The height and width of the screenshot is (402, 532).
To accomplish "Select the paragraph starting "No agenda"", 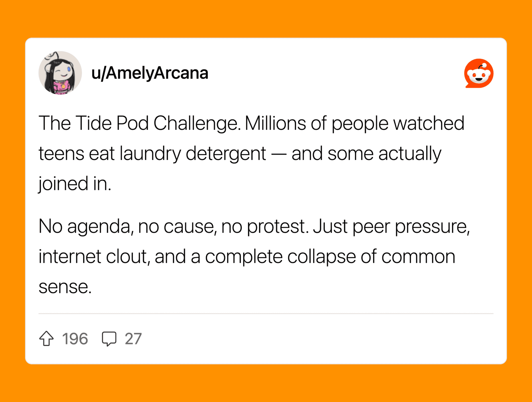I will point(254,256).
